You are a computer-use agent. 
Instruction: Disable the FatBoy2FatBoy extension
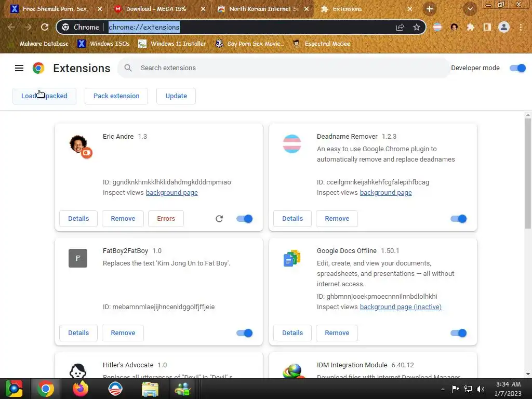click(x=244, y=333)
